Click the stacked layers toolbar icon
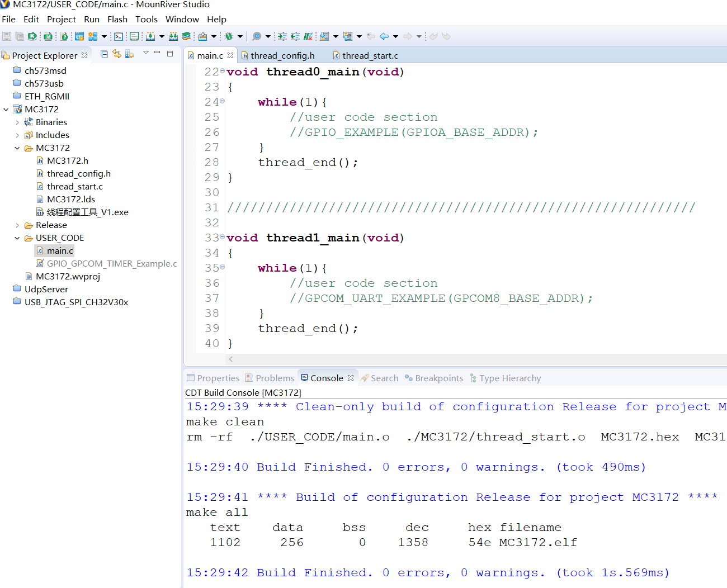Image resolution: width=727 pixels, height=588 pixels. tap(186, 36)
